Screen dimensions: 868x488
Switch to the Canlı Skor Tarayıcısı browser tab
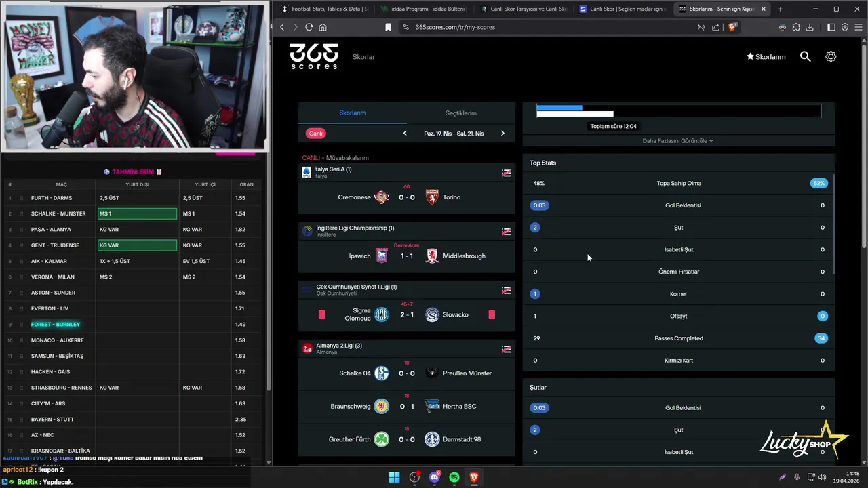[522, 9]
